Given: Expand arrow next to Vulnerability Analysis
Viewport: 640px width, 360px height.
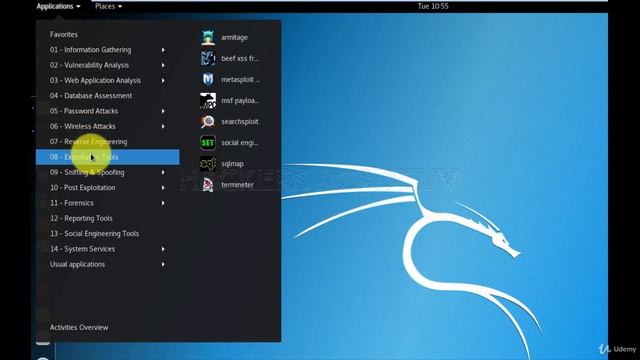Looking at the screenshot, I should [x=163, y=65].
